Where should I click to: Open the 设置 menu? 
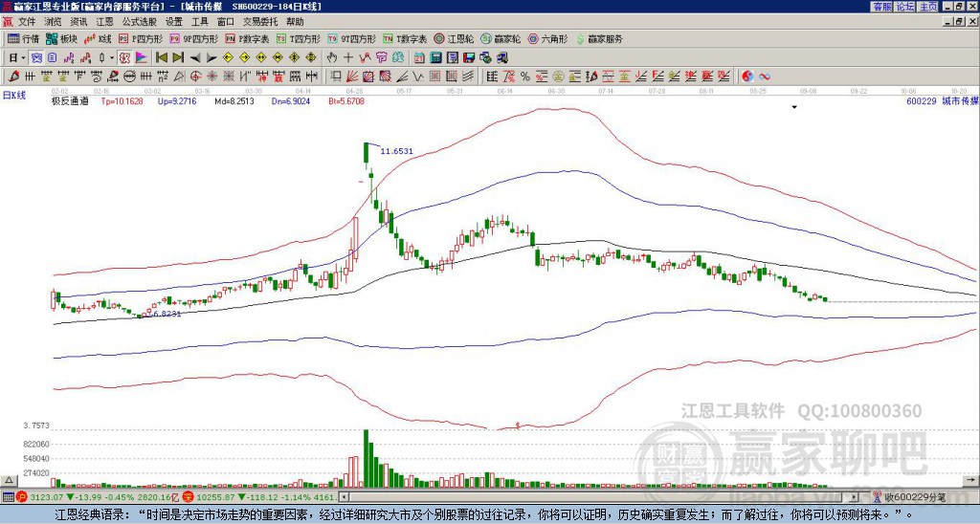point(174,22)
